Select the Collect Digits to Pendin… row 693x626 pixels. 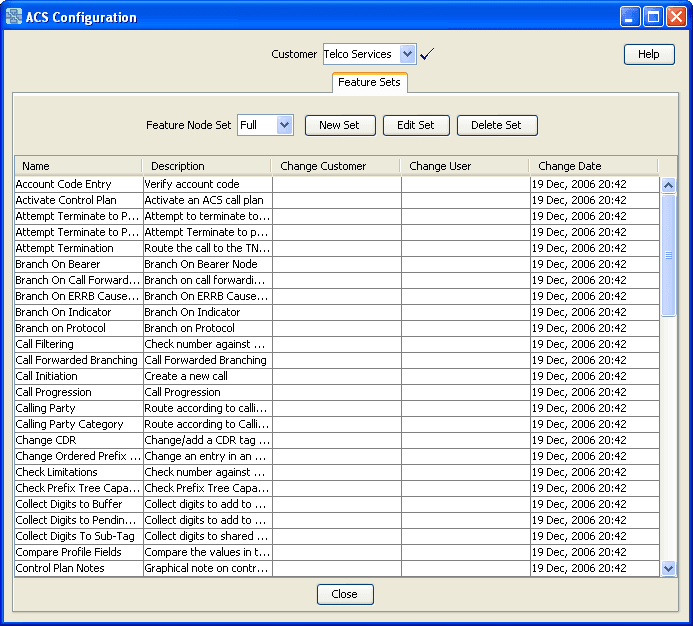click(337, 520)
